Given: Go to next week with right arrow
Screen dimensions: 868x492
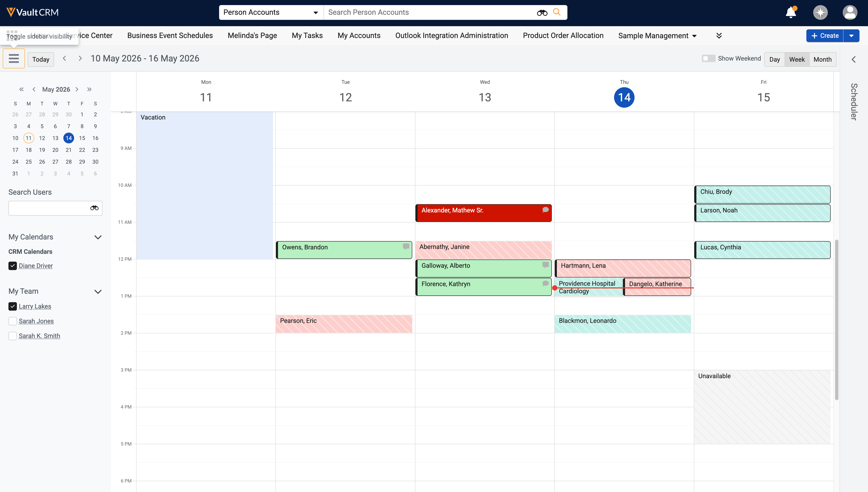Looking at the screenshot, I should click(80, 58).
